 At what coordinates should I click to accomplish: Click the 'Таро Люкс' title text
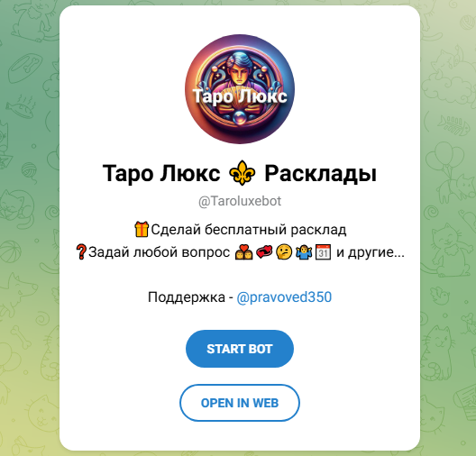click(161, 174)
